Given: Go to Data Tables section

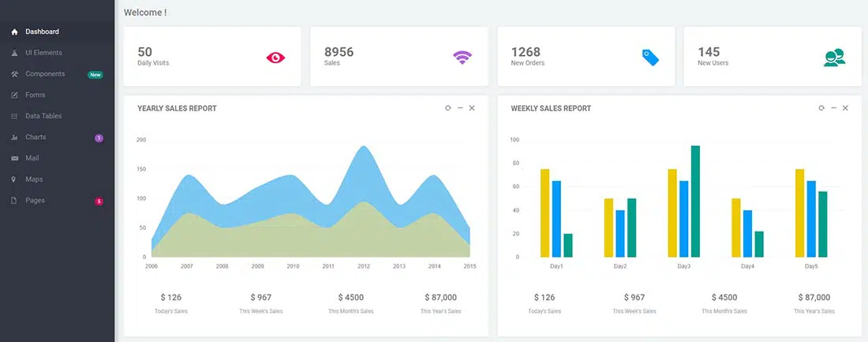Looking at the screenshot, I should [43, 116].
